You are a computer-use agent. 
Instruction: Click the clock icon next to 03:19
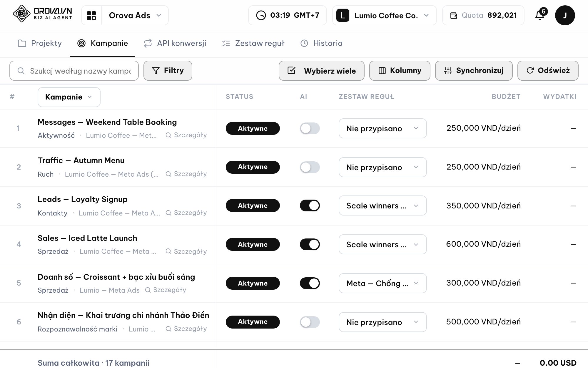click(261, 15)
